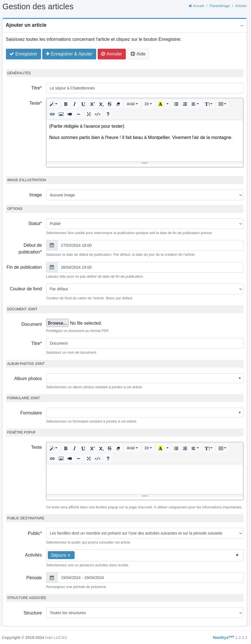Click the italic icon in the article editor
The height and width of the screenshot is (644, 251).
click(x=74, y=104)
